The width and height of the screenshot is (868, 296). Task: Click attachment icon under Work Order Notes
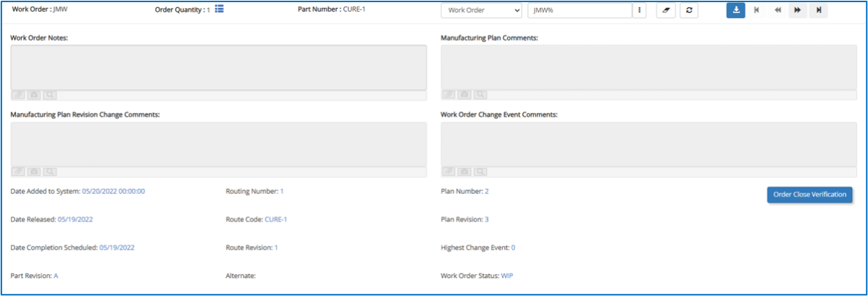tap(19, 95)
